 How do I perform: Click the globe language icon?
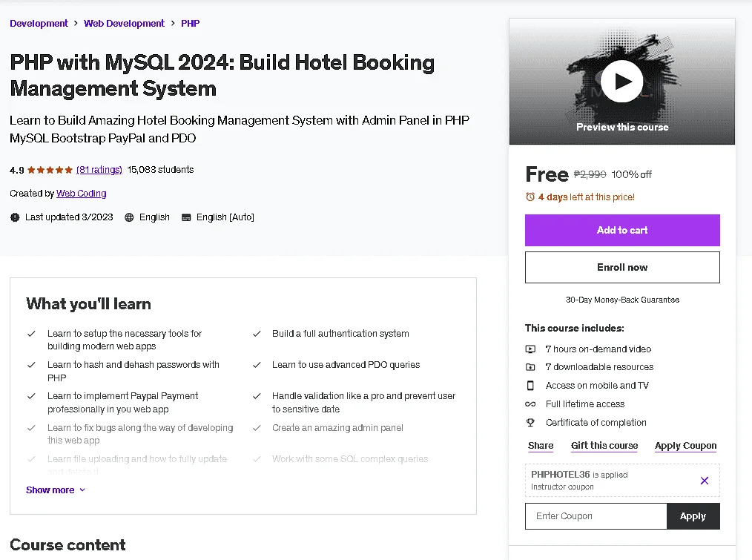click(129, 217)
